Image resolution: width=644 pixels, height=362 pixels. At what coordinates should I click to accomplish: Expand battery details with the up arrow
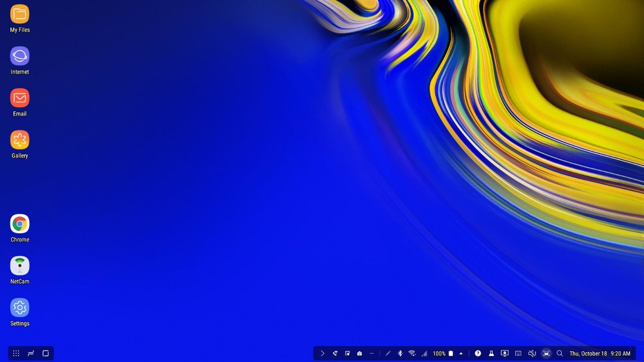pyautogui.click(x=460, y=353)
